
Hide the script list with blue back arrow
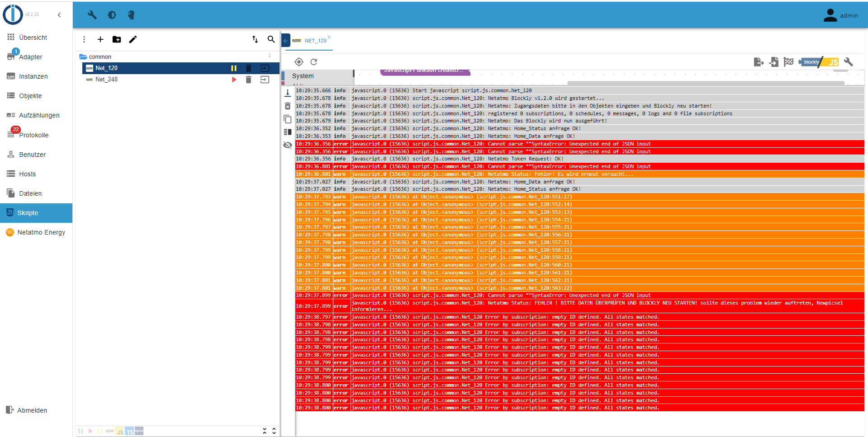285,40
